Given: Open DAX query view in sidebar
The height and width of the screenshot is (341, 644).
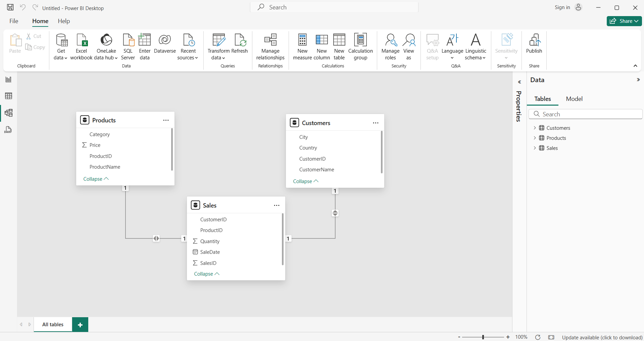Looking at the screenshot, I should coord(8,130).
